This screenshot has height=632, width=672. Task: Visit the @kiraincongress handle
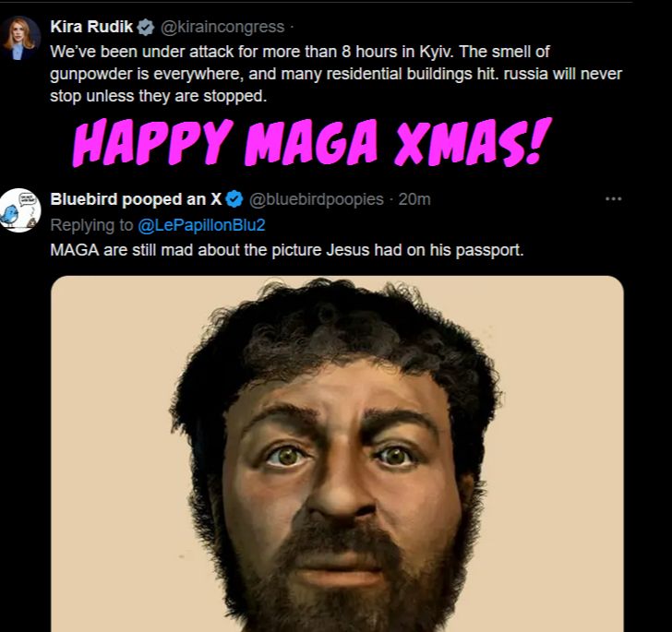pos(222,27)
